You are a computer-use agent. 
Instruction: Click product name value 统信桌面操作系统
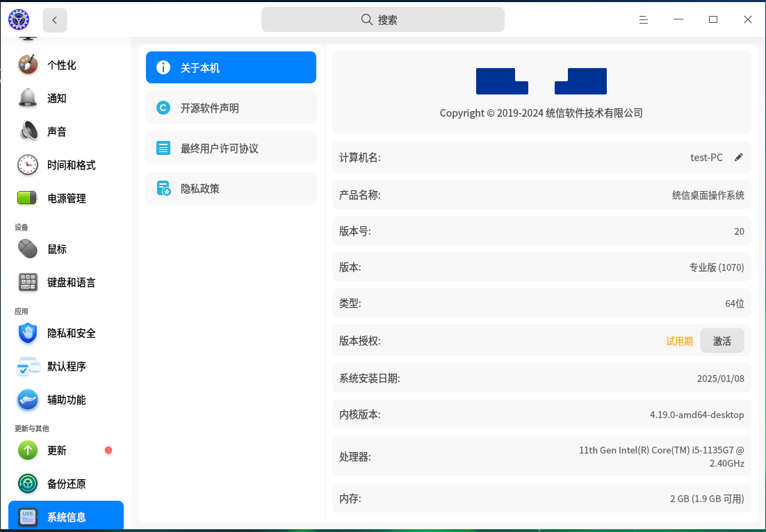(708, 195)
